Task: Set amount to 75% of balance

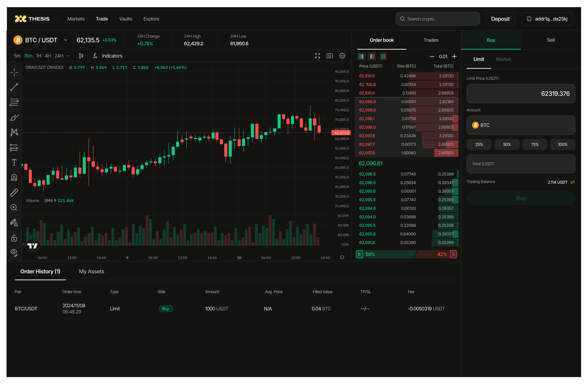Action: point(535,145)
